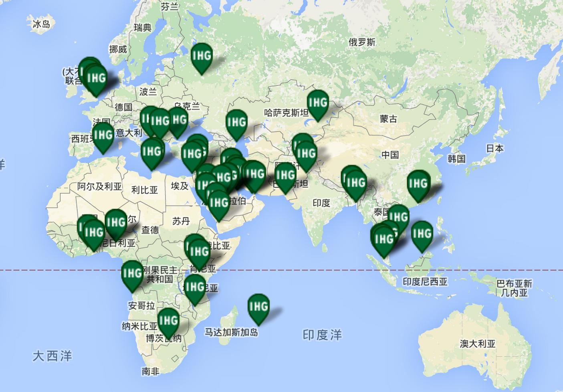
Task: Click the 印度洋 ocean label
Action: (323, 335)
